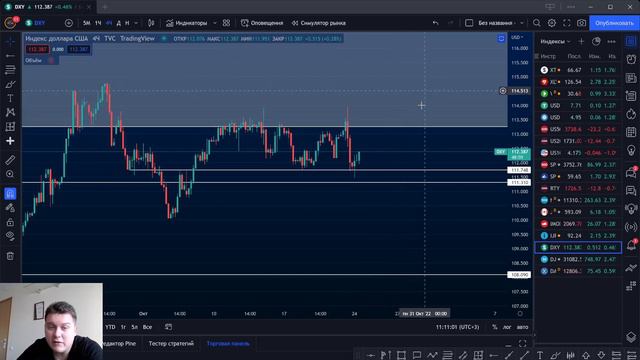Open the candlestick chart type selector
The image size is (640, 360).
tap(151, 23)
